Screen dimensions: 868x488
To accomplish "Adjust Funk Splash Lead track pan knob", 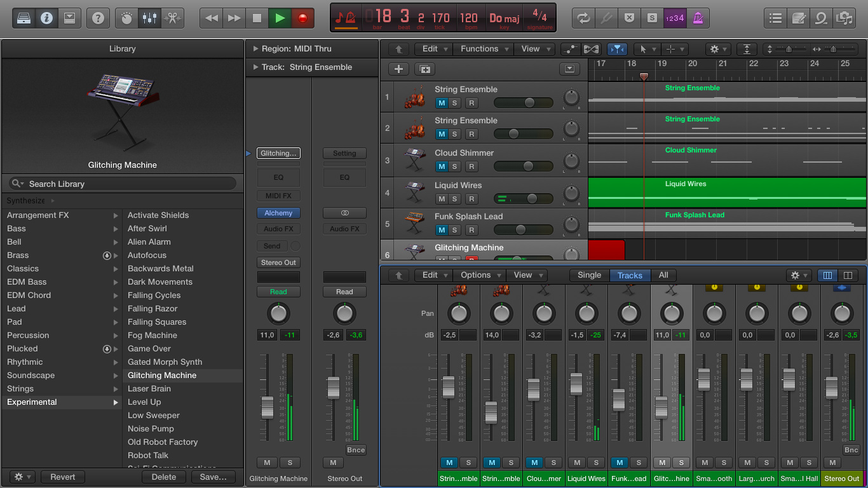I will pyautogui.click(x=571, y=225).
